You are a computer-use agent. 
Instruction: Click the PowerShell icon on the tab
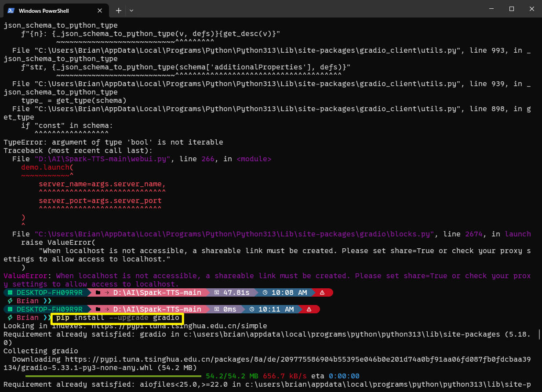(x=11, y=11)
